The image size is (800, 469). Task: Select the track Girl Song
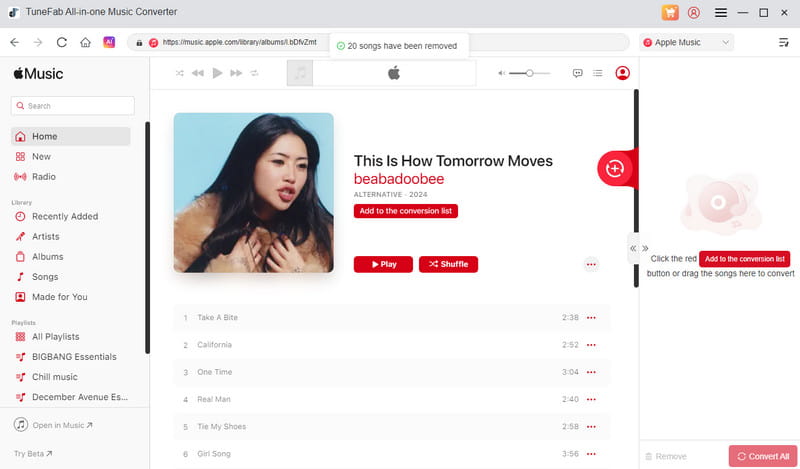coord(392,454)
